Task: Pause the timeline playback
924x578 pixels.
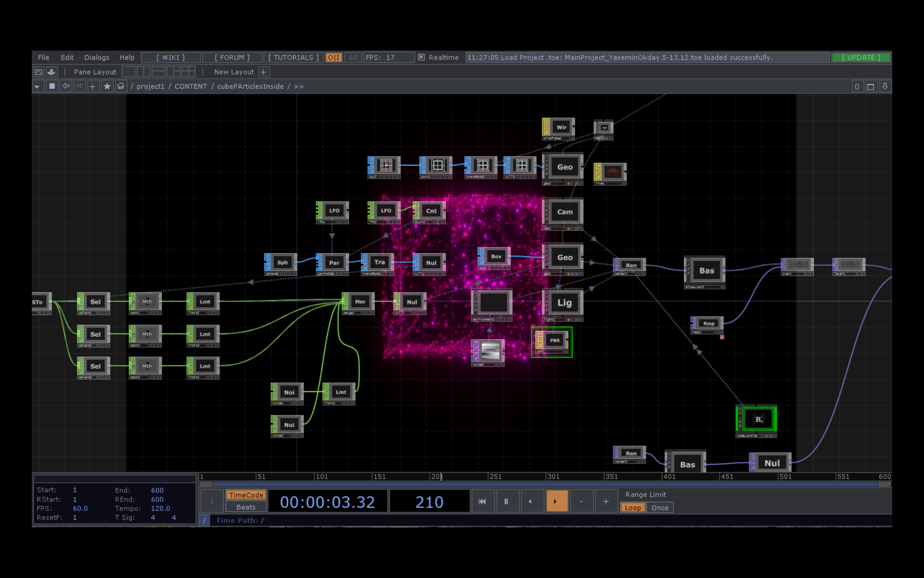Action: [x=506, y=501]
